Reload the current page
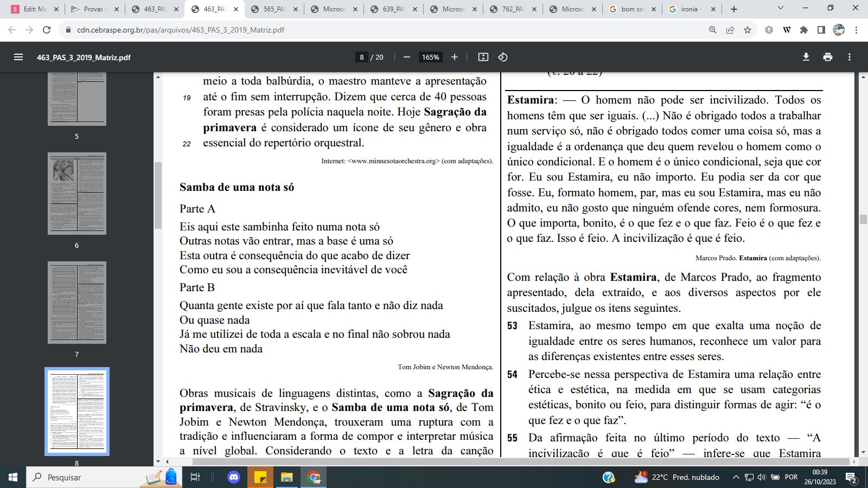 tap(47, 30)
